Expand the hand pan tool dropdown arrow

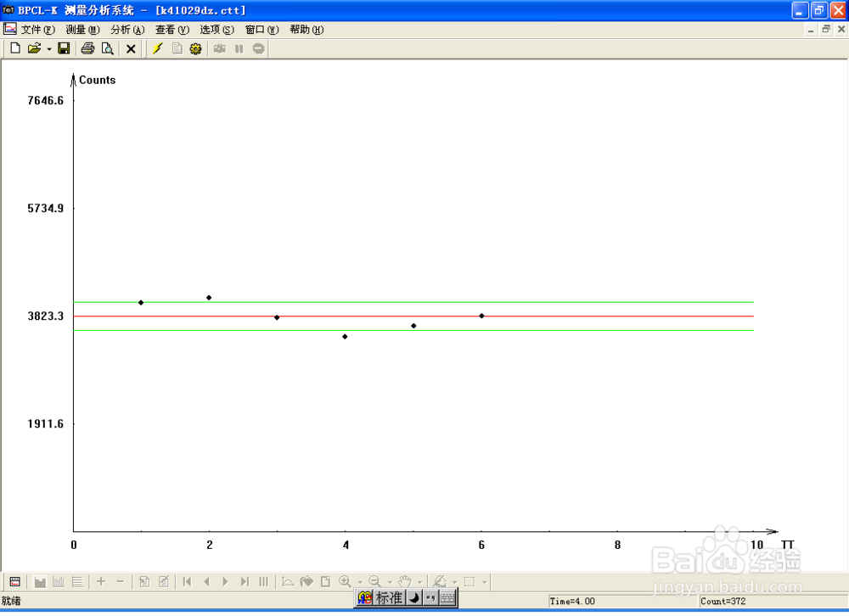pos(419,583)
